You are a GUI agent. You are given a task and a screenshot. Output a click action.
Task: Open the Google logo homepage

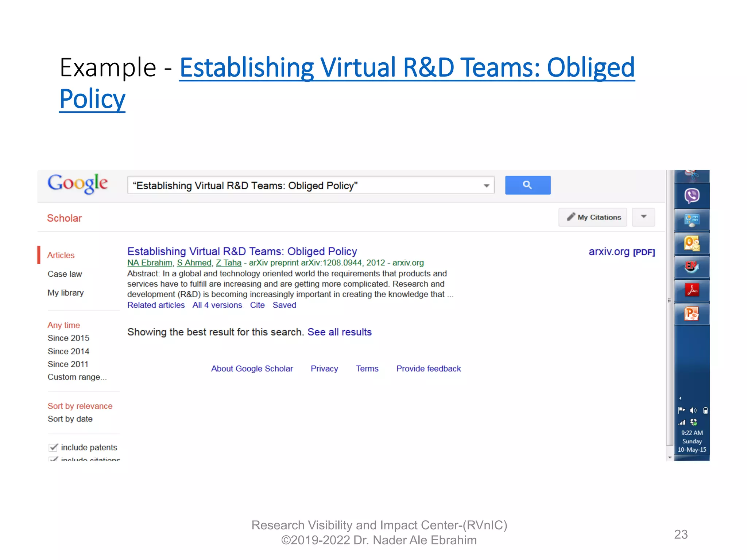point(78,183)
